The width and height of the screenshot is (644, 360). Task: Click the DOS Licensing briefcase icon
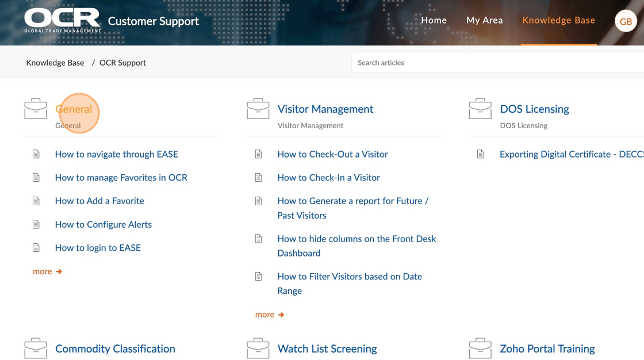pyautogui.click(x=480, y=109)
